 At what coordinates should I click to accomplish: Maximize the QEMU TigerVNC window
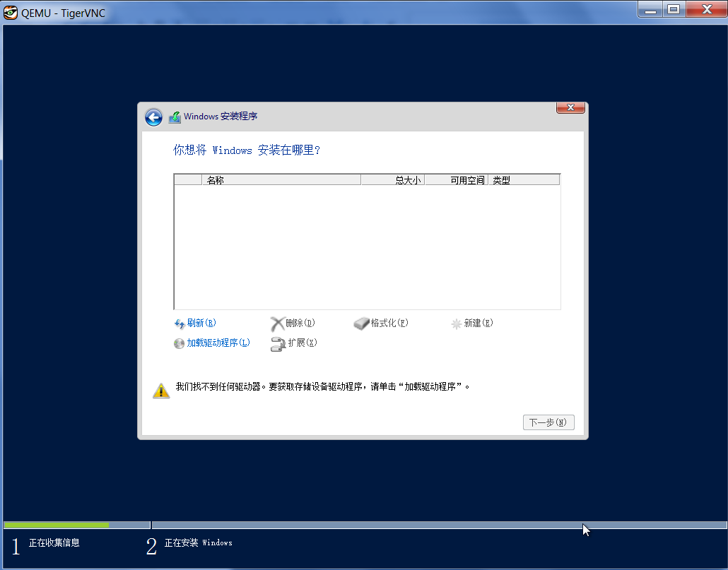[674, 9]
